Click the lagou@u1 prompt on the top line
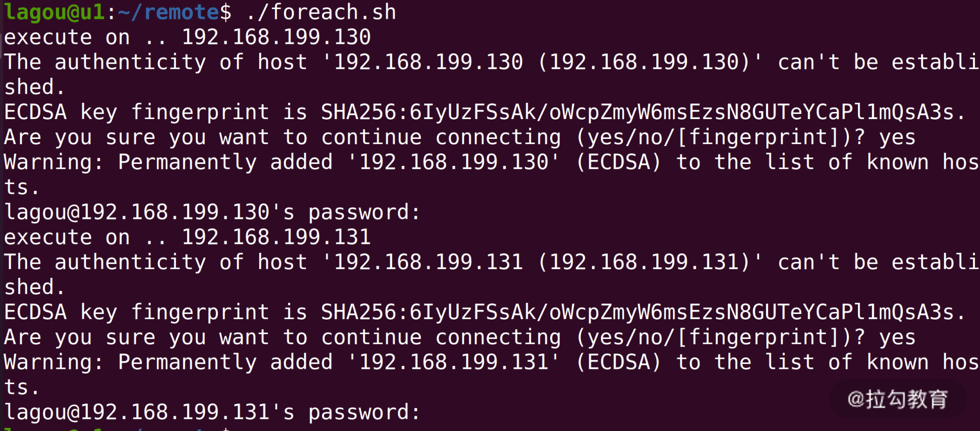Screen dimensions: 980x431 (x=54, y=12)
